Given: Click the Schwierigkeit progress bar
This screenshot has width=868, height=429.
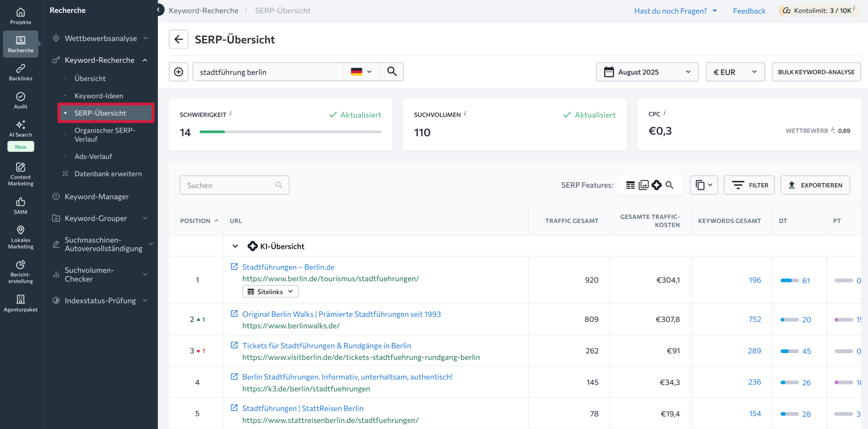Looking at the screenshot, I should coord(290,132).
